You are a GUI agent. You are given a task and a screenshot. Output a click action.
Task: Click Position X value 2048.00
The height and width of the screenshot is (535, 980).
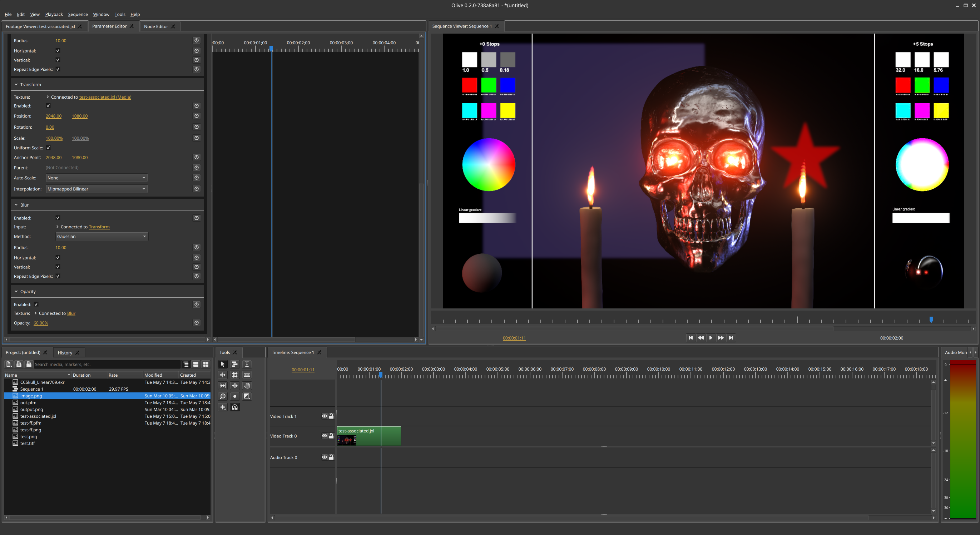54,116
